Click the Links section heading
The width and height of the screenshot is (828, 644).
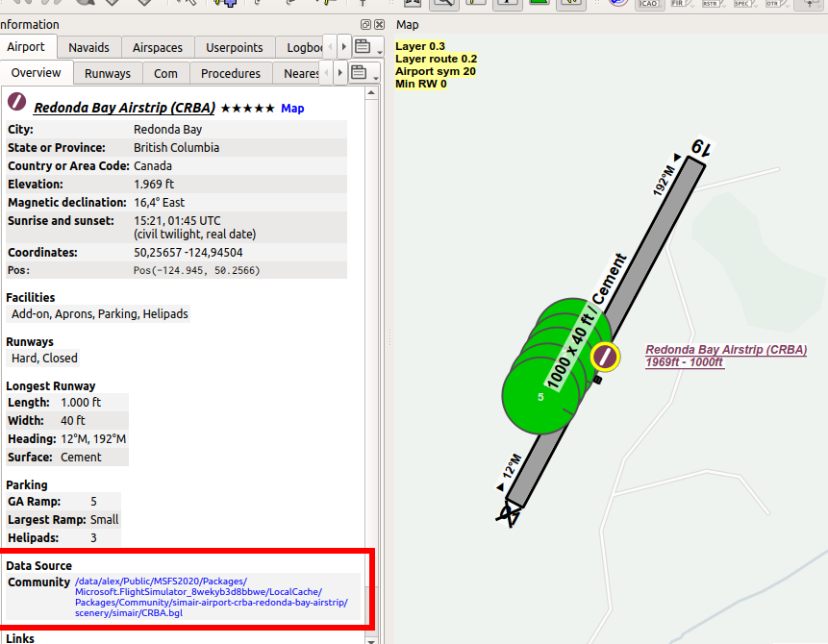pyautogui.click(x=20, y=638)
